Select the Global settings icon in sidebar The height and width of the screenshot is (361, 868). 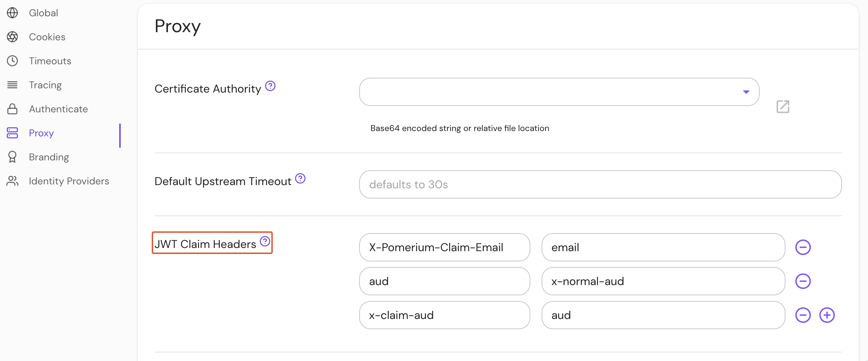coord(13,13)
